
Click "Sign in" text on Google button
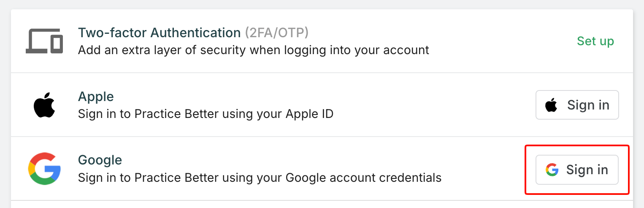point(587,170)
